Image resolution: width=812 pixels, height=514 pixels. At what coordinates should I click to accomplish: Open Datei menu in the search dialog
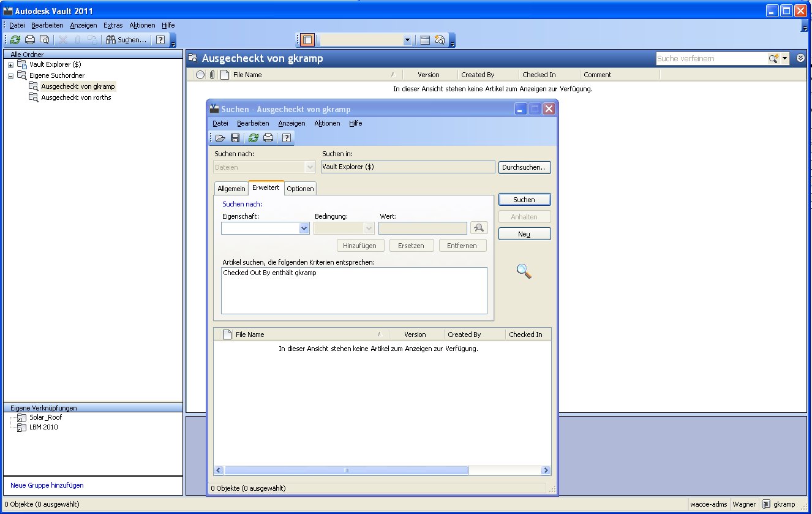[220, 123]
